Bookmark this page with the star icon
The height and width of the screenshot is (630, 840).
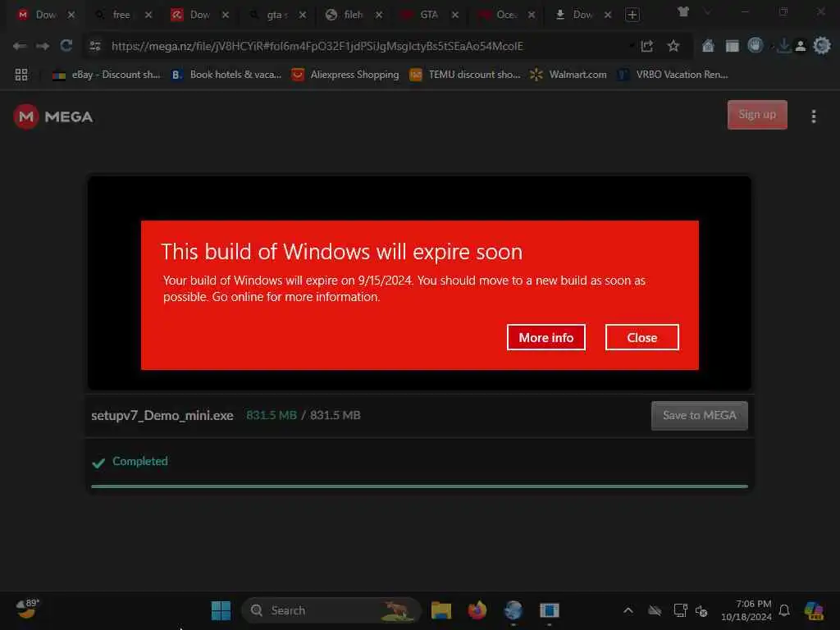pos(673,46)
